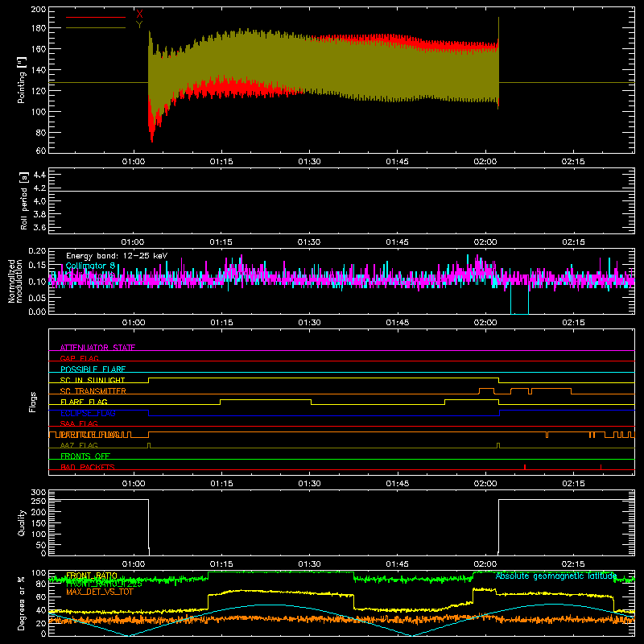
Task: Click the 60 tick on the Pointing axis
Action: click(x=41, y=151)
